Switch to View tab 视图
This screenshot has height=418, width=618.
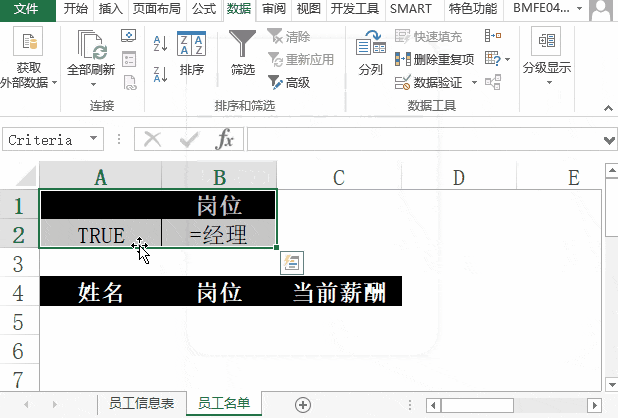(308, 8)
